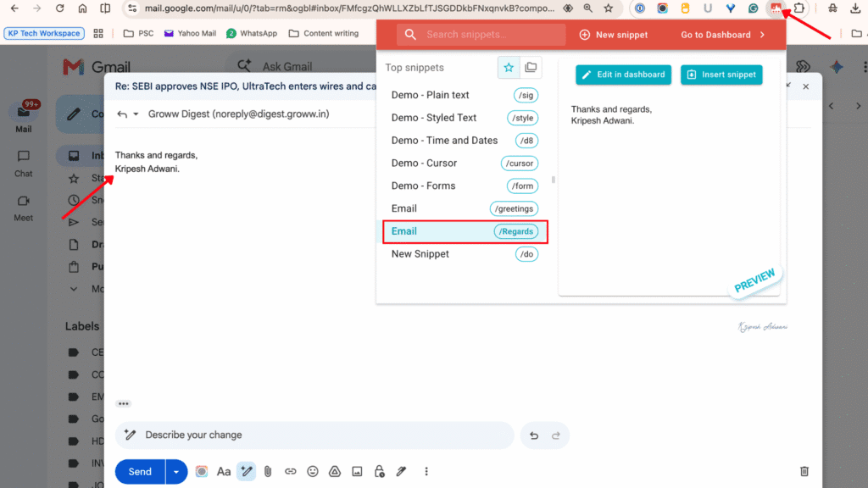Screen dimensions: 868x488
Task: Click the Search snippets field
Action: 481,34
